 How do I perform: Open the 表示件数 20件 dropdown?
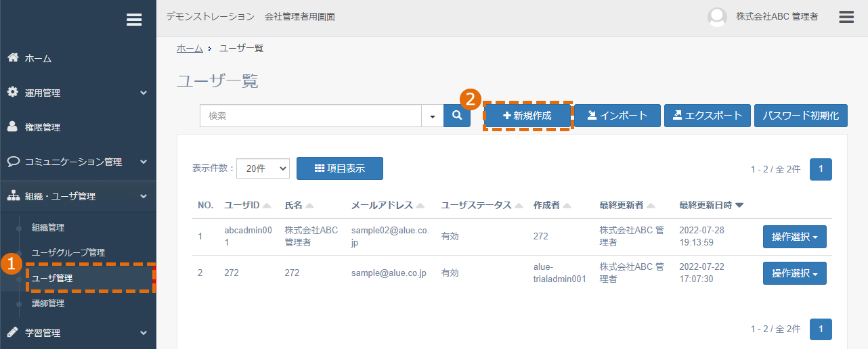(x=263, y=169)
